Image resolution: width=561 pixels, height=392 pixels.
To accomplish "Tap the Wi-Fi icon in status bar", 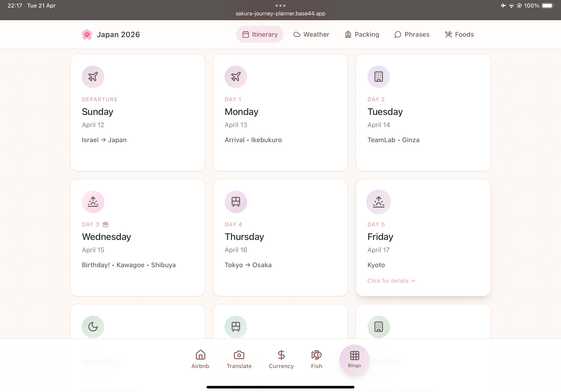I will click(x=511, y=5).
